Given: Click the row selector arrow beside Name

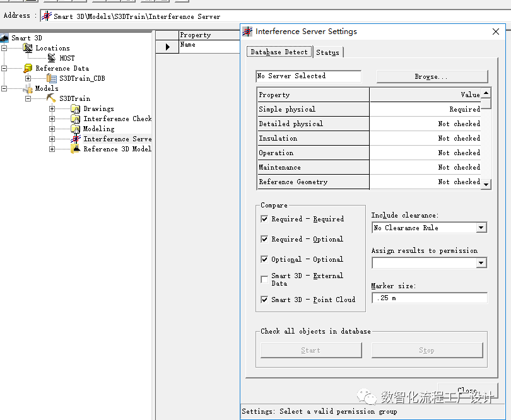Looking at the screenshot, I should pos(168,47).
